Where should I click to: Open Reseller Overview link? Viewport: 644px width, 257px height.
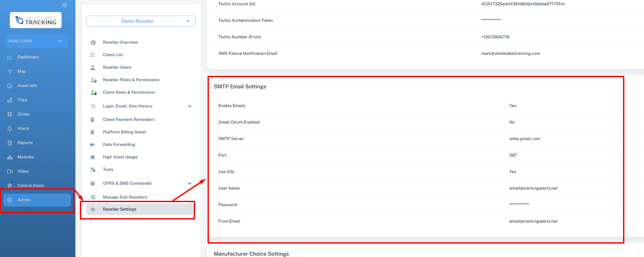[x=120, y=42]
